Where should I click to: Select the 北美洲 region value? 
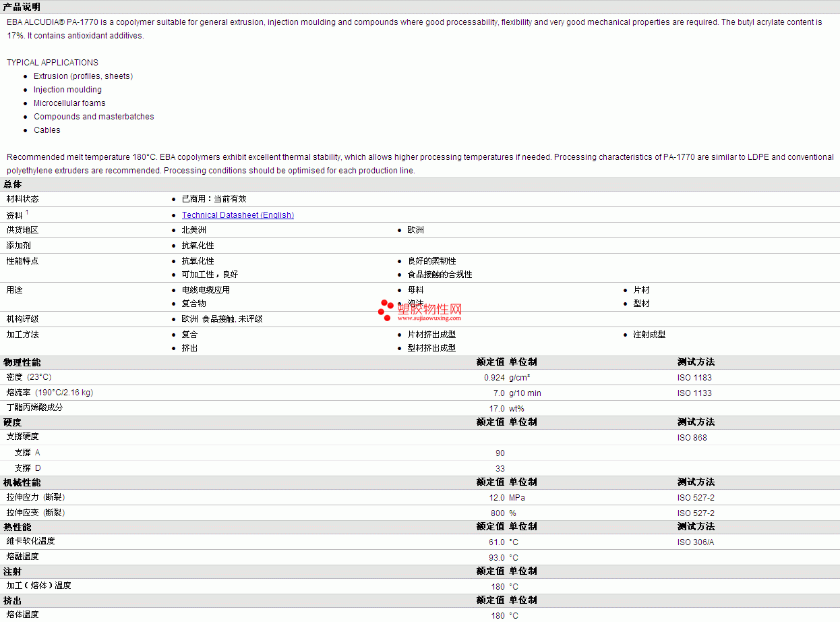[194, 230]
